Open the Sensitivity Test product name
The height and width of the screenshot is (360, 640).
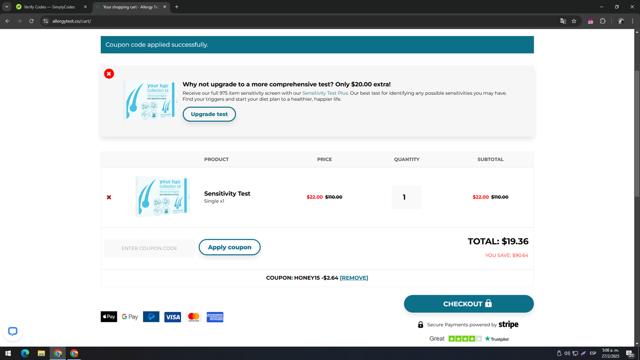point(227,193)
